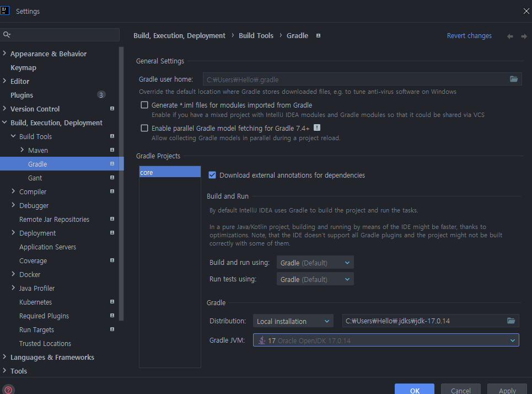Expand the Debugger node

[13, 205]
